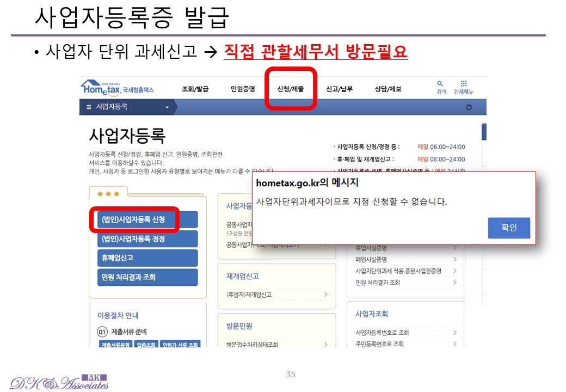Click chevron next to 방문접수처리상태조회
Image resolution: width=566 pixels, height=392 pixels.
coord(325,344)
